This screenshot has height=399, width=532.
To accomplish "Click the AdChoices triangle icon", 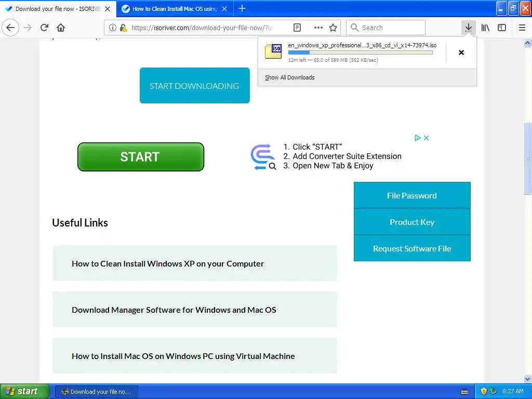I will (x=418, y=138).
